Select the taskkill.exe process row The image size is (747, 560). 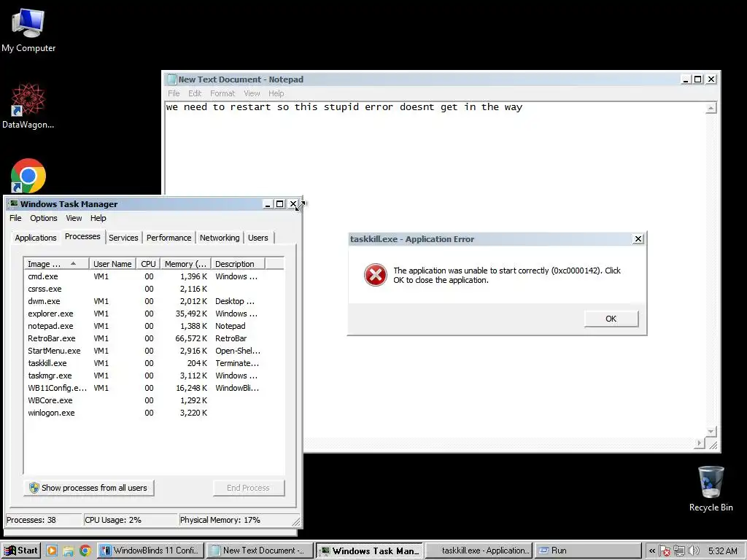click(x=153, y=363)
